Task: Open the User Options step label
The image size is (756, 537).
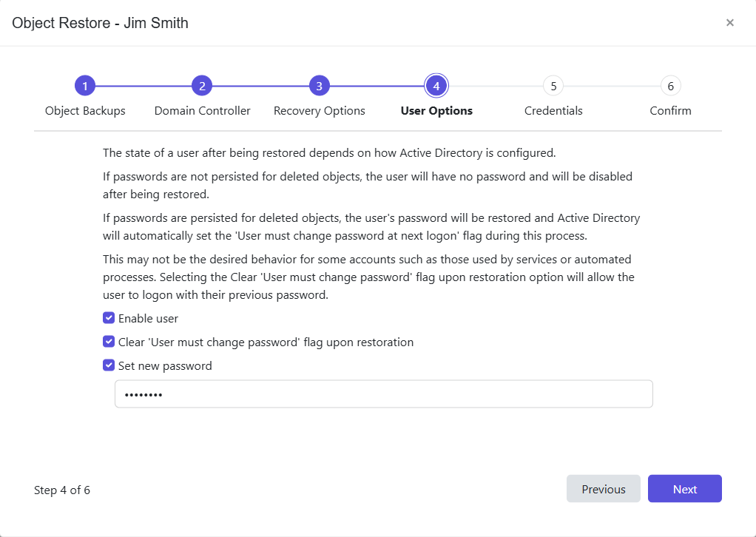Action: pyautogui.click(x=436, y=110)
